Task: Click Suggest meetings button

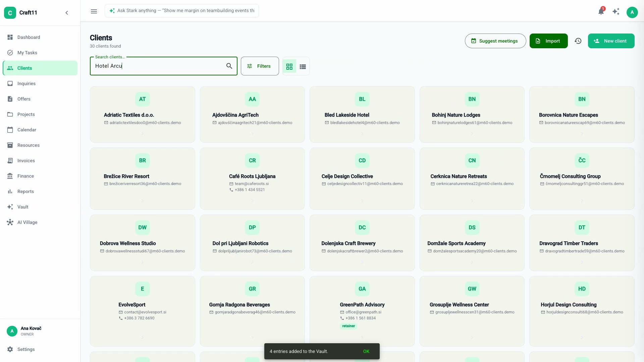Action: pyautogui.click(x=495, y=41)
